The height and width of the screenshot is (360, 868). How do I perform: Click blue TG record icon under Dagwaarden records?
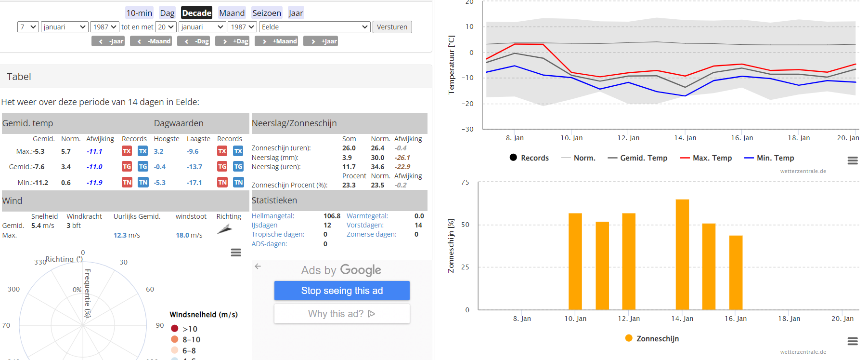[238, 166]
